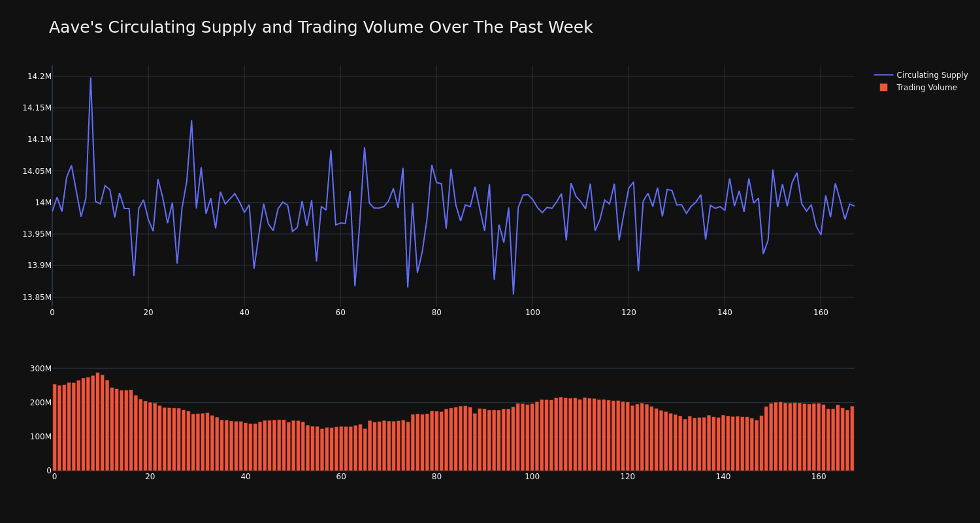Click the 14M y-axis label
This screenshot has height=523, width=980.
(43, 203)
